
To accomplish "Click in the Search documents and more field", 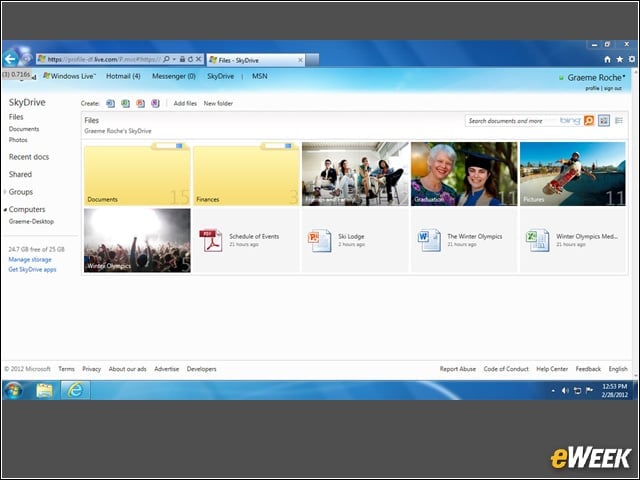I will (512, 121).
